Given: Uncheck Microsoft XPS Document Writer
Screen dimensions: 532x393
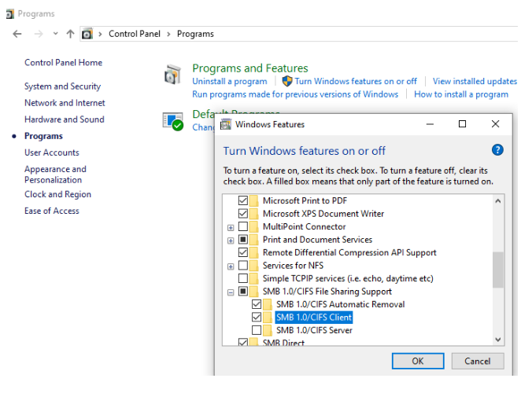Looking at the screenshot, I should pos(243,214).
